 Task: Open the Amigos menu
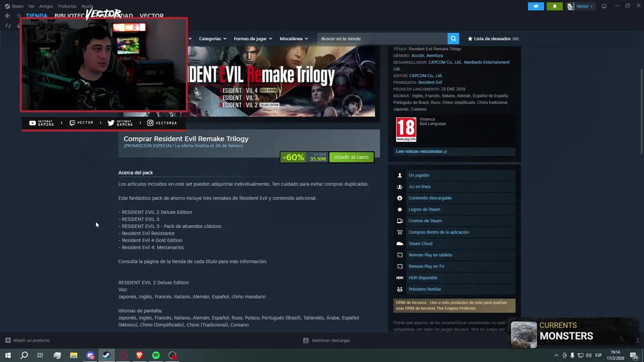coord(46,6)
